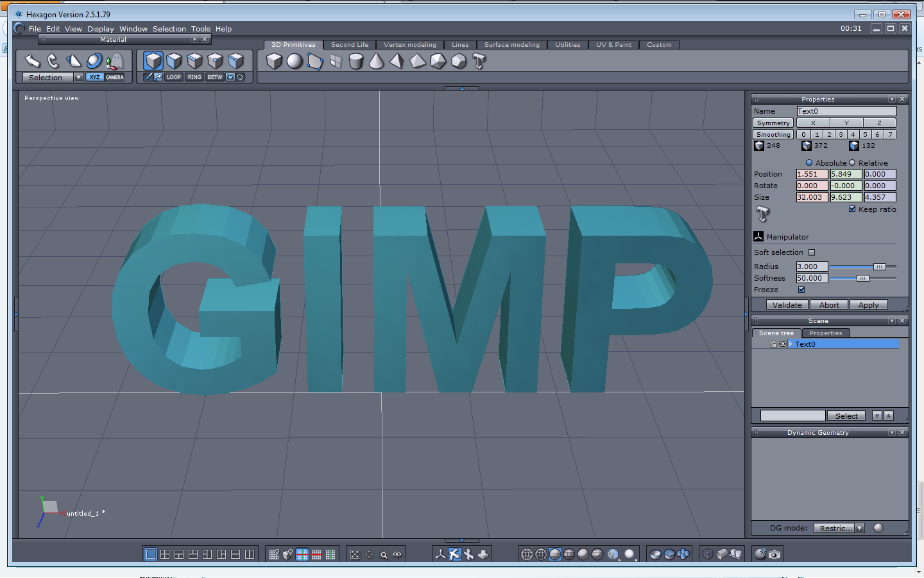Pick the Text 3D primitive tool
The image size is (924, 578).
pyautogui.click(x=479, y=61)
